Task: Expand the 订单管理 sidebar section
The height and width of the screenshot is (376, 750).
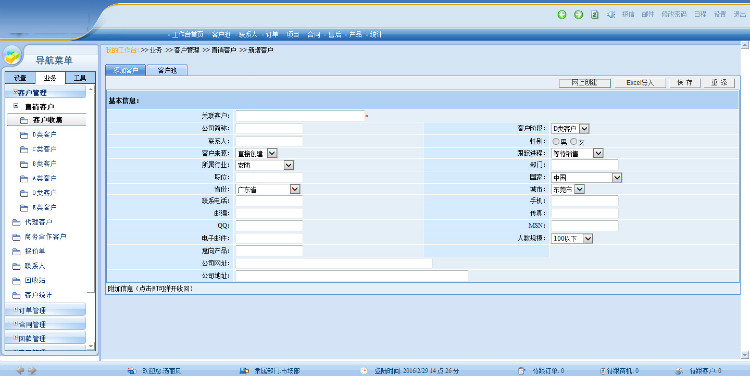Action: pos(45,310)
